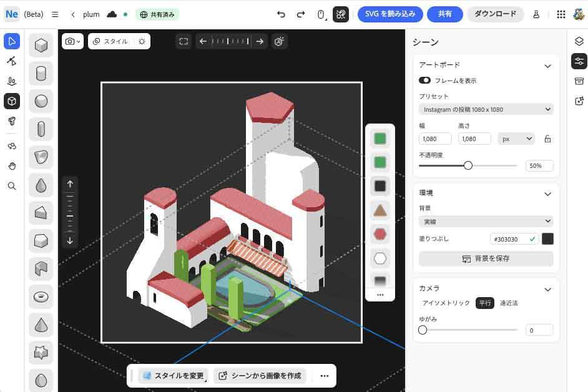Toggle the フレームを表示 switch

pos(424,81)
